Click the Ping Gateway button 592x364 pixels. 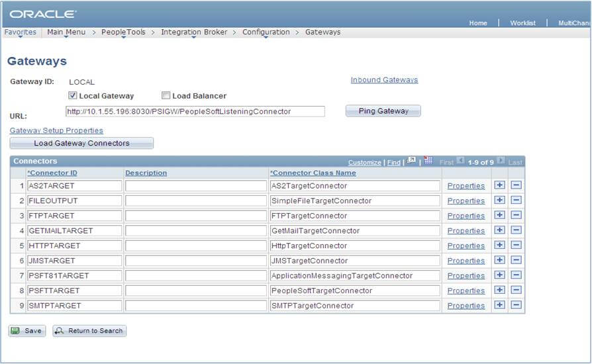click(383, 111)
